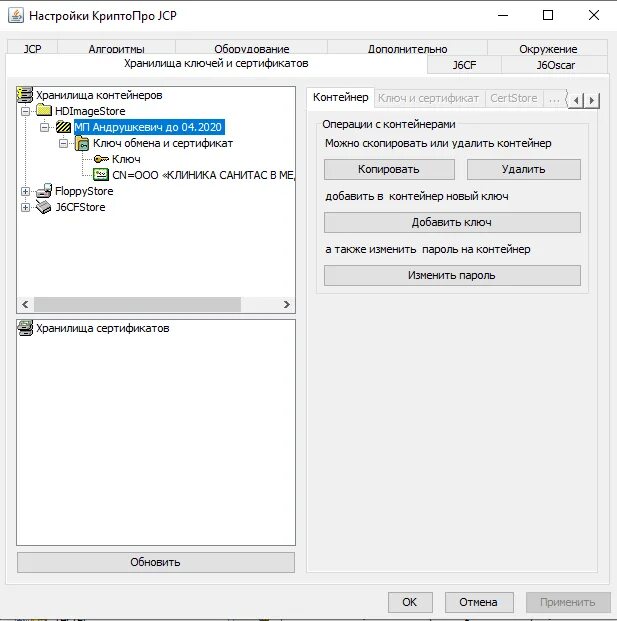Image resolution: width=617 pixels, height=621 pixels.
Task: Click the right arrow of tree horizontal scrollbar
Action: 287,305
